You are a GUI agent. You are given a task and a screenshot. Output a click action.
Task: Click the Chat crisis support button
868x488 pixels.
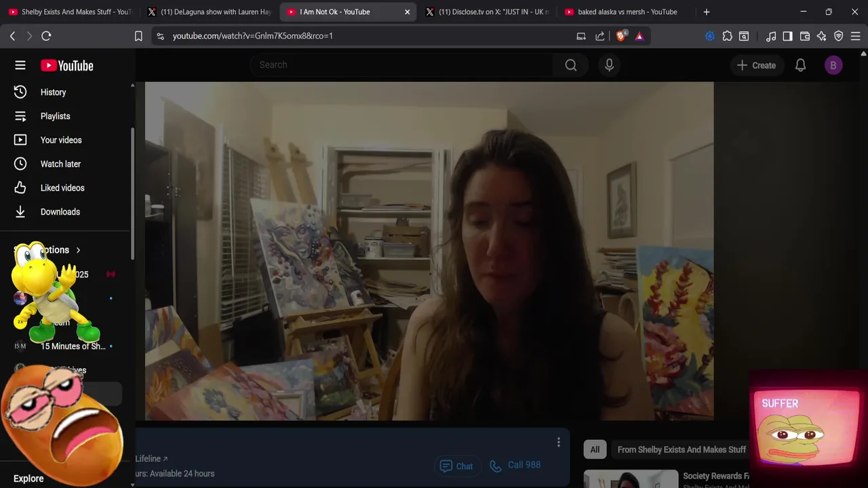tap(456, 466)
